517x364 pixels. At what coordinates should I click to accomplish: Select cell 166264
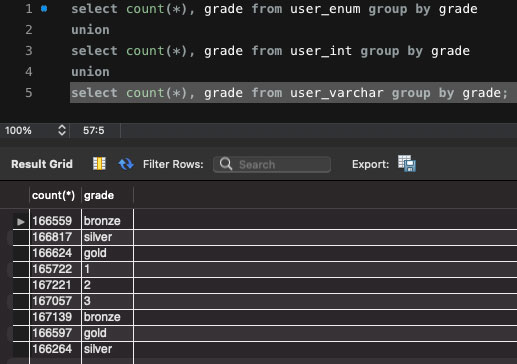tap(55, 349)
